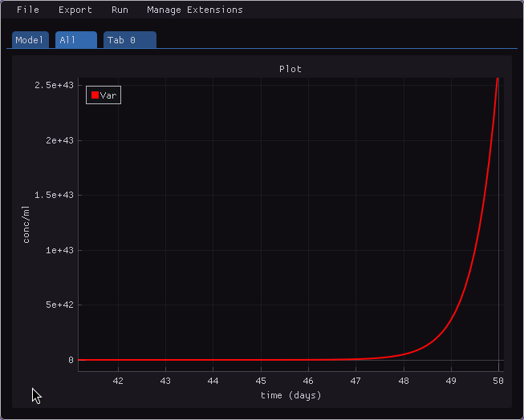Click the 45 tick on the time axis
The width and height of the screenshot is (524, 420).
[261, 381]
